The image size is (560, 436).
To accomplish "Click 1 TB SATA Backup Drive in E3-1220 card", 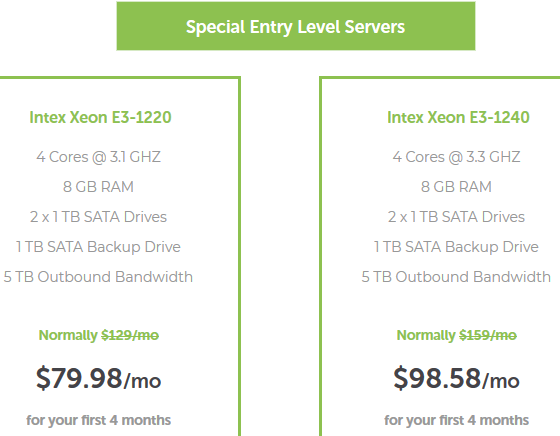I will point(98,247).
